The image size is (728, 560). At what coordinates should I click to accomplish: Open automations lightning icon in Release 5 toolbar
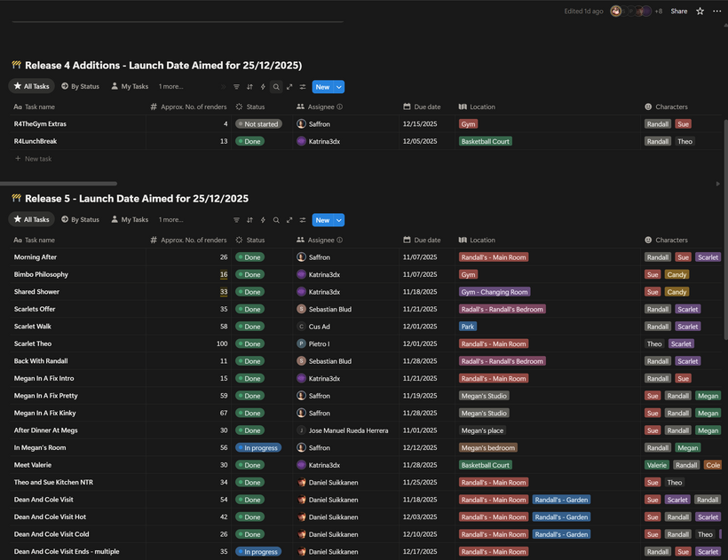263,220
